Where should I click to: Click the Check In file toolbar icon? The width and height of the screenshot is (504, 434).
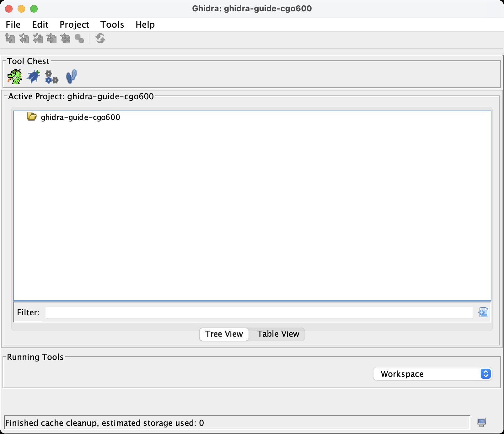pos(51,39)
